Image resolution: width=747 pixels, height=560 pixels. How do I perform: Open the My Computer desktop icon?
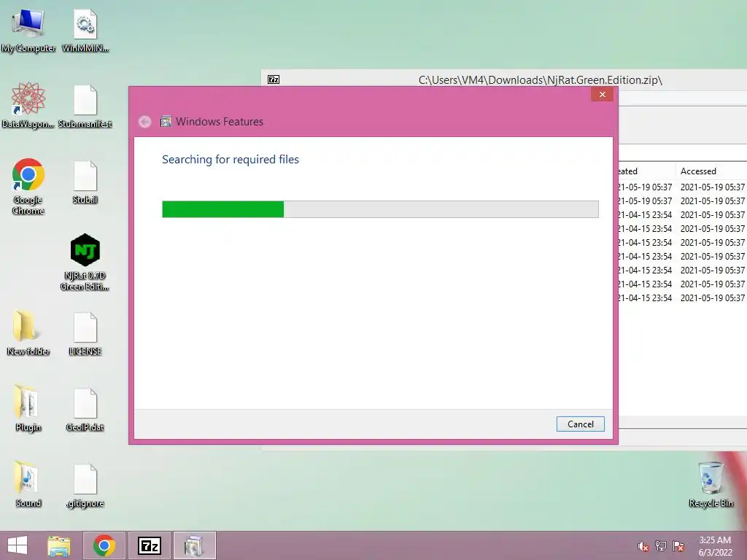pos(28,31)
